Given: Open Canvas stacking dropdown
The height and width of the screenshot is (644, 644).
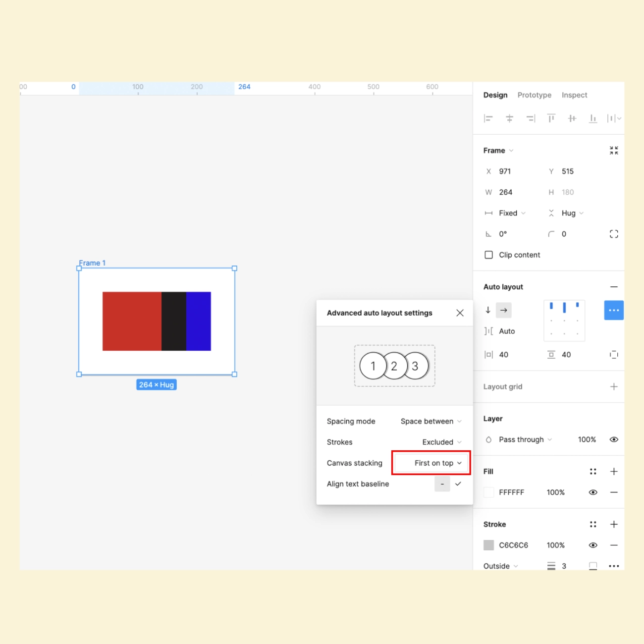Looking at the screenshot, I should click(431, 463).
